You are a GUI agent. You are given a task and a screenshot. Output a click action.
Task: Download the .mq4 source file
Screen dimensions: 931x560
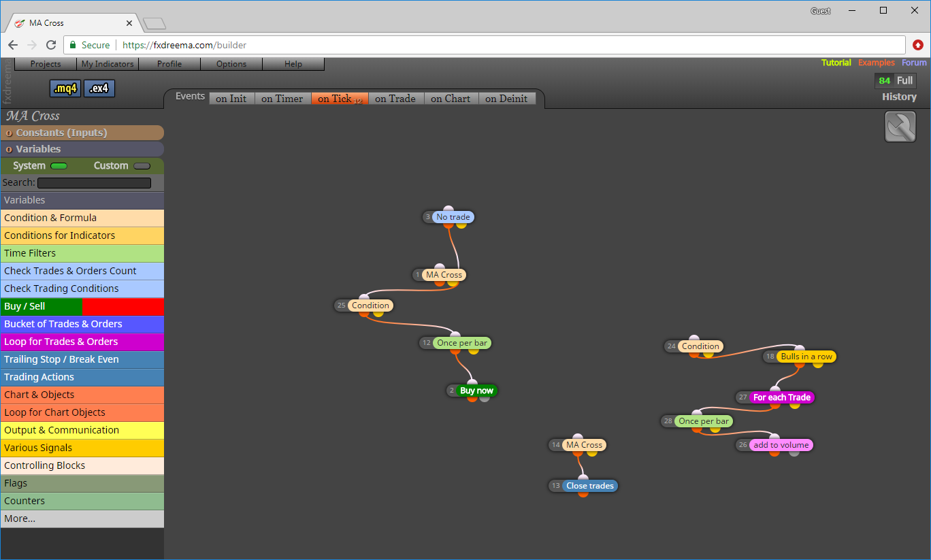65,88
